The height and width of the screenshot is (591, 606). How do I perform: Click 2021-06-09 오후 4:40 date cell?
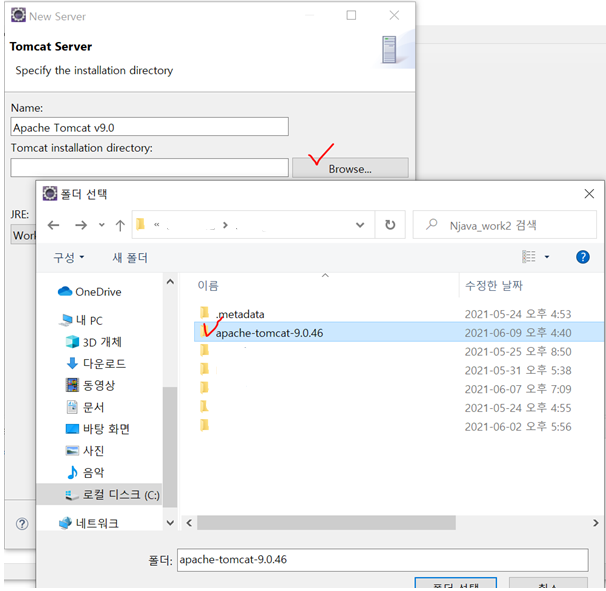(518, 332)
